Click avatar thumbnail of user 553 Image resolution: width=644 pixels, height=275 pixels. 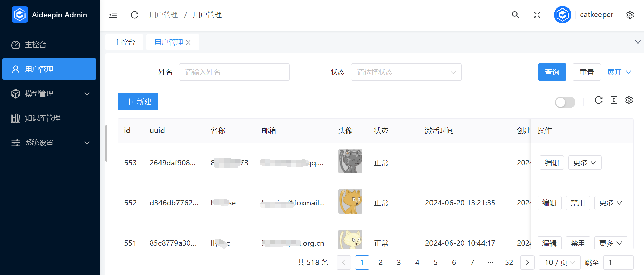coord(350,161)
